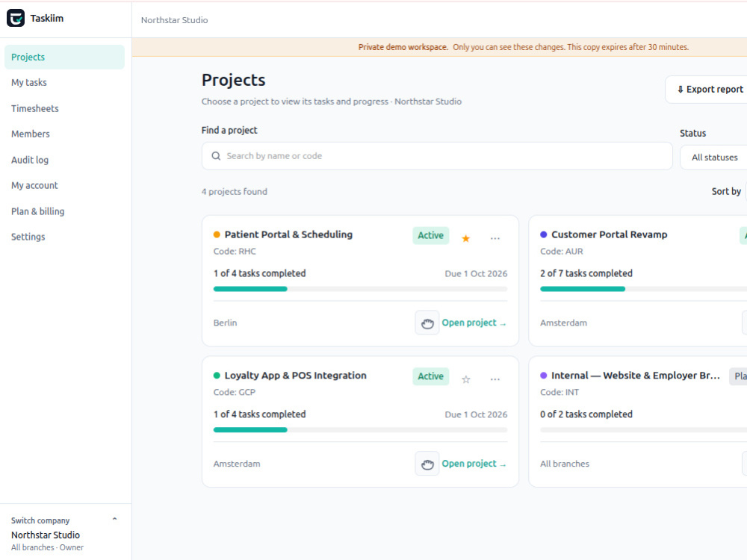Click Due 1 Oct 2026 on Patient Portal card
Image resolution: width=747 pixels, height=560 pixels.
click(476, 274)
